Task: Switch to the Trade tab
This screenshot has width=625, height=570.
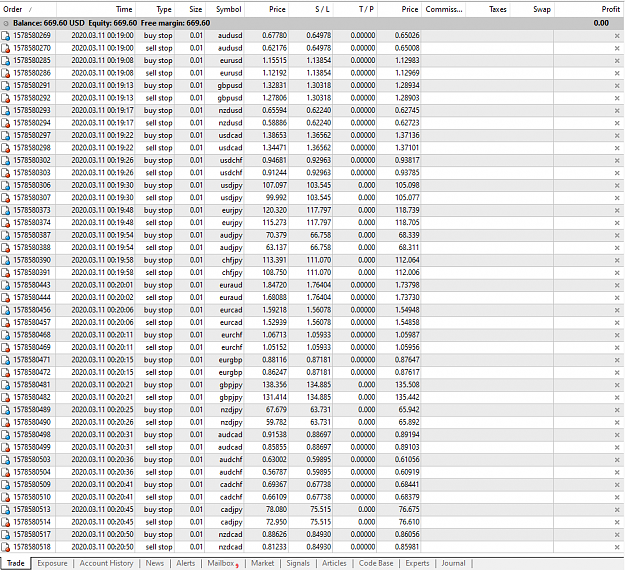Action: [16, 563]
